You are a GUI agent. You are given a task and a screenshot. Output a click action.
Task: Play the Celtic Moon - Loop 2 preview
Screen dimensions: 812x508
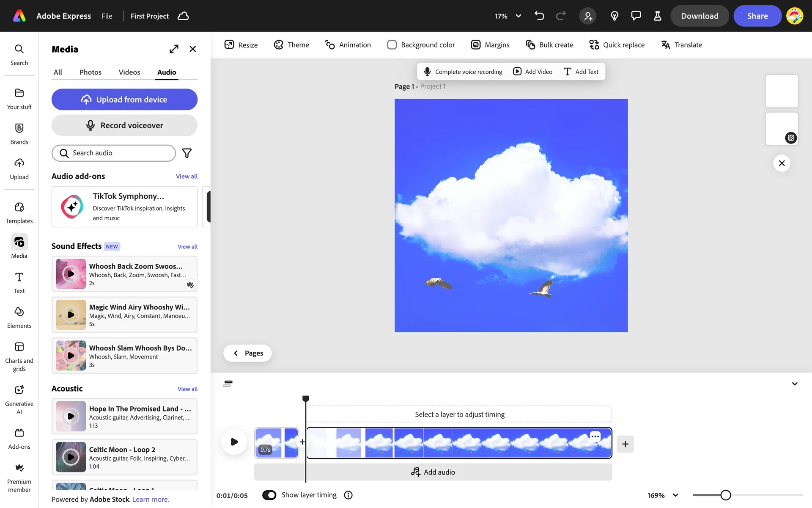click(71, 457)
